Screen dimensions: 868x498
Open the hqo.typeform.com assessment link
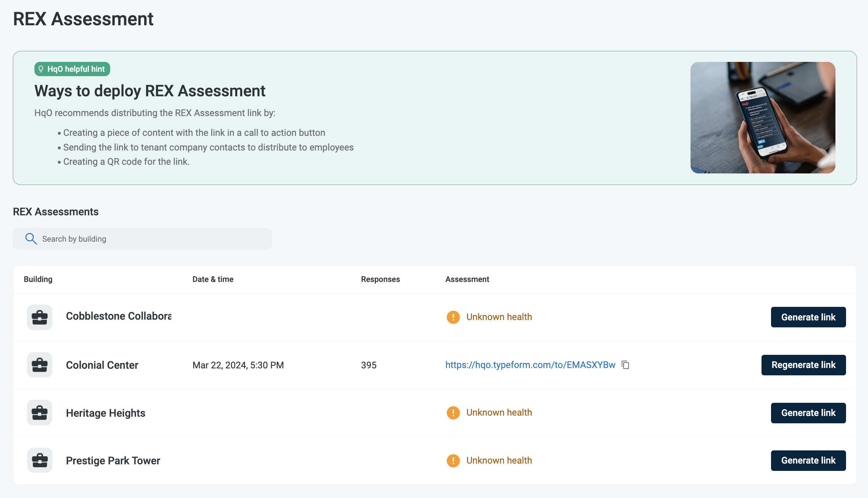530,365
